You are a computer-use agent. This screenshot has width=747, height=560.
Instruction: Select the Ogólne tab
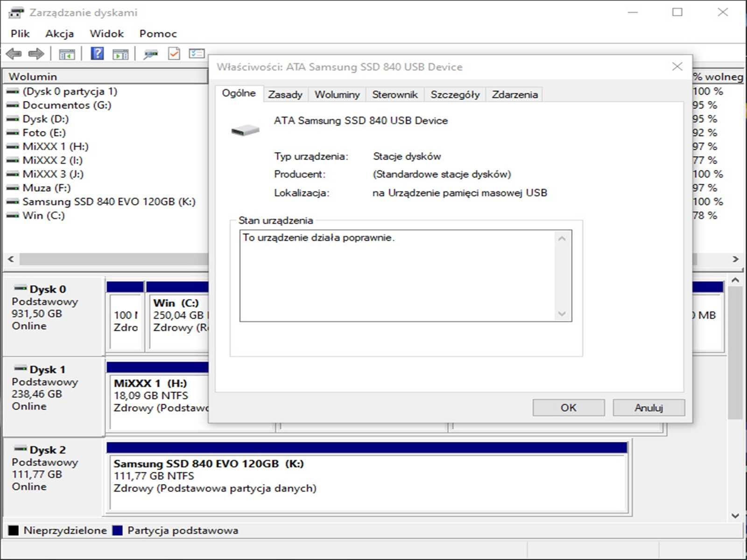[239, 93]
